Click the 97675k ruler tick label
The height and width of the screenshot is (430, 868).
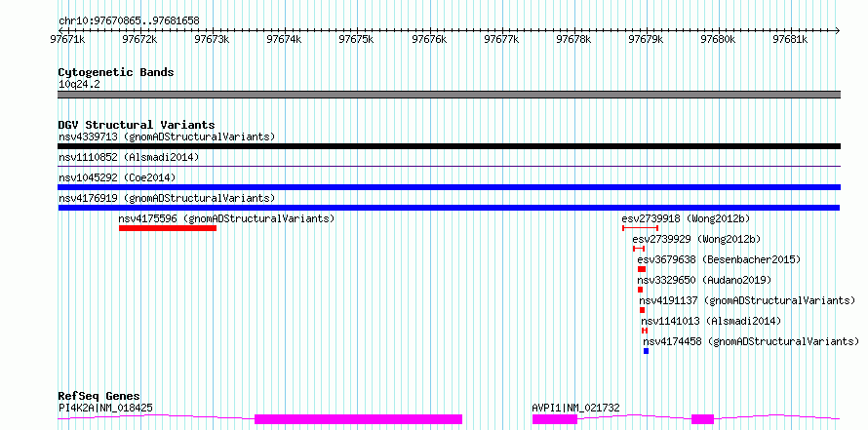pos(357,39)
